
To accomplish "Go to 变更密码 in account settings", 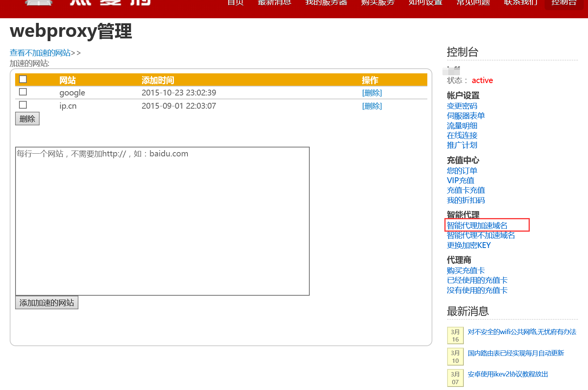I will (462, 106).
